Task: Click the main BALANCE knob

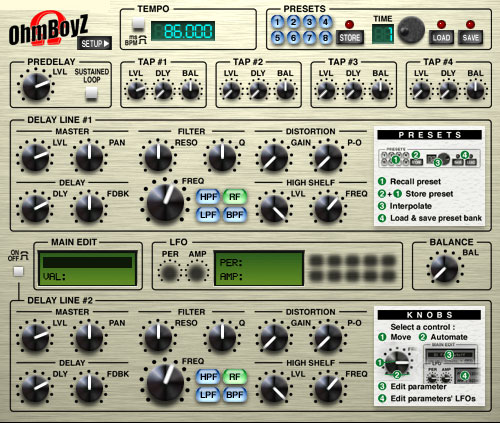Action: tap(445, 269)
